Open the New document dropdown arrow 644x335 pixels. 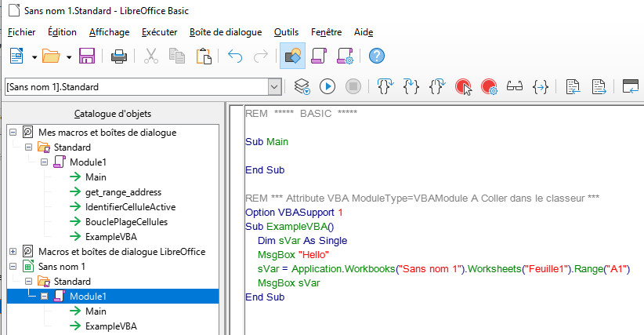[x=34, y=56]
